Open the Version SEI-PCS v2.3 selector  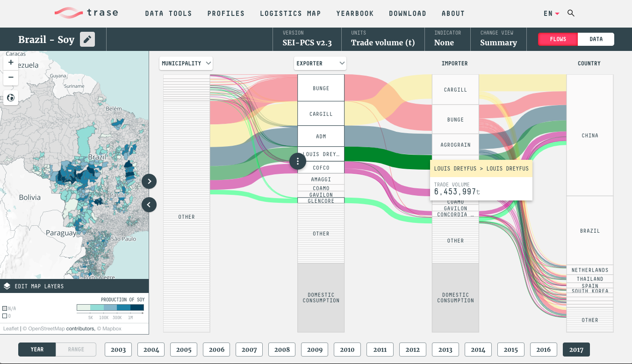coord(307,39)
